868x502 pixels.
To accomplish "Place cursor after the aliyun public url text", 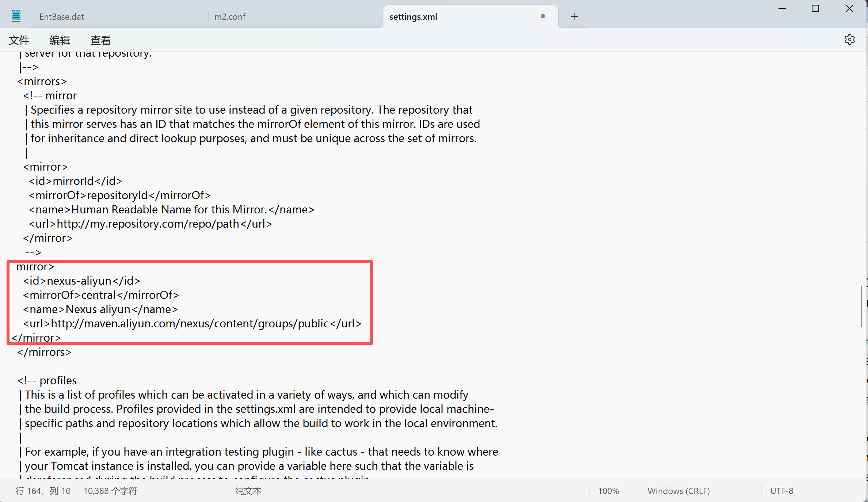I will pos(329,324).
